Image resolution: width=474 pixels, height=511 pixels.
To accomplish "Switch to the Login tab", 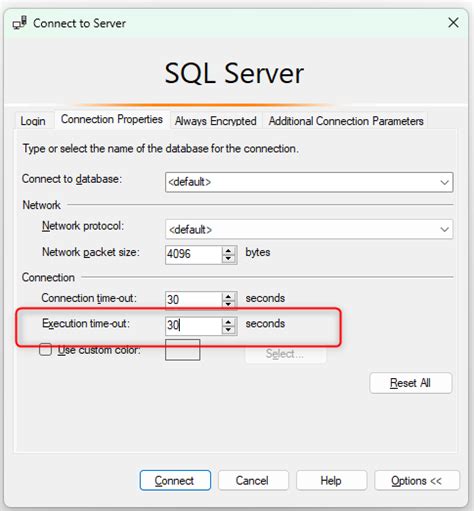I will [33, 121].
